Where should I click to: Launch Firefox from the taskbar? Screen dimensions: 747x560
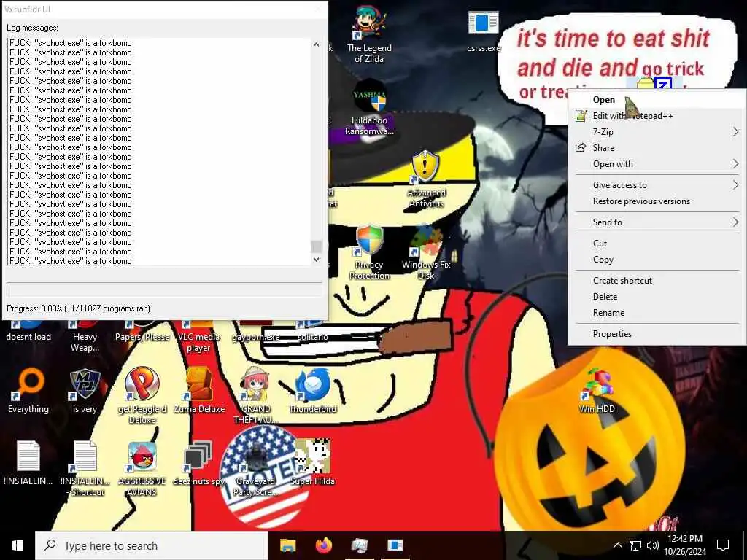[324, 545]
